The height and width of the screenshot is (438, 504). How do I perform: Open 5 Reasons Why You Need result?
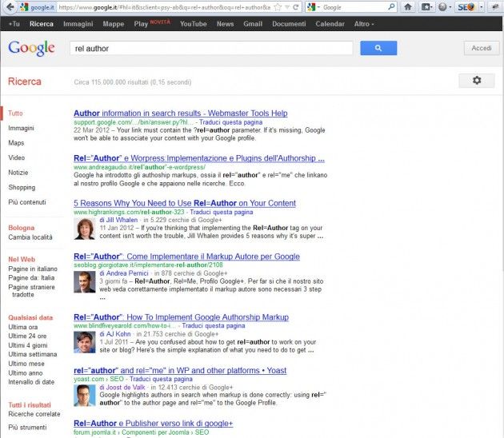click(x=185, y=203)
